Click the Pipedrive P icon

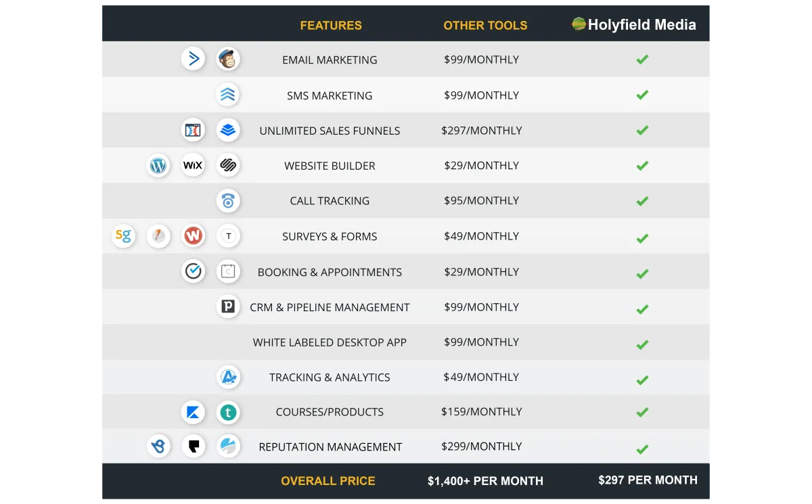pos(228,306)
